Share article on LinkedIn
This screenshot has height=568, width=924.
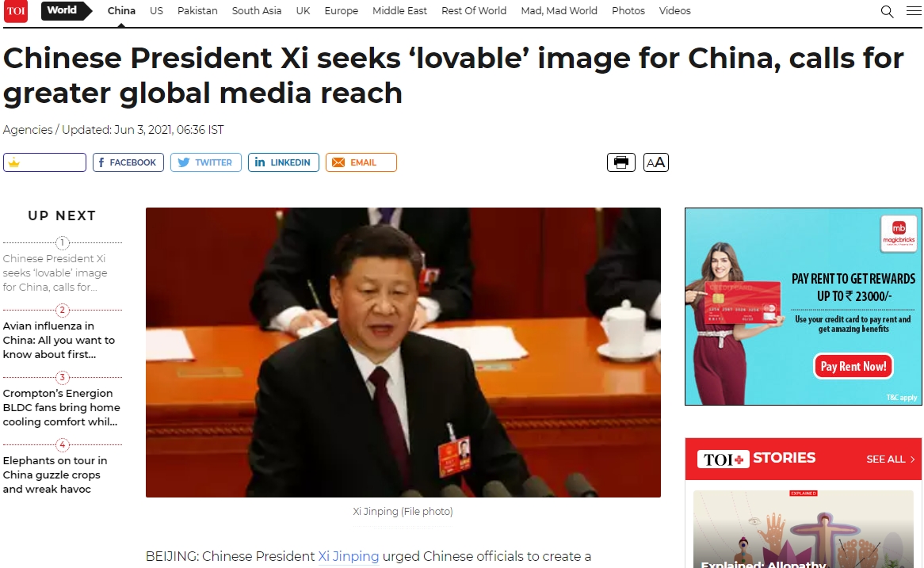(x=284, y=162)
